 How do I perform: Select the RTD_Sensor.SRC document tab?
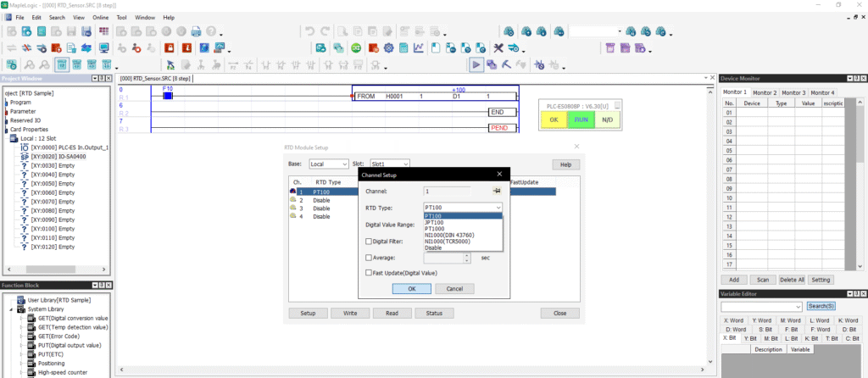pos(155,79)
